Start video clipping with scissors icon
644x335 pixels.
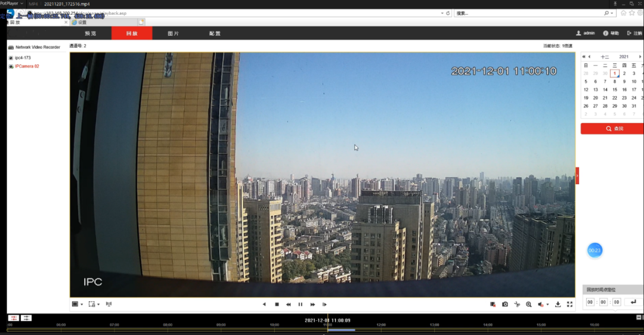pyautogui.click(x=517, y=304)
